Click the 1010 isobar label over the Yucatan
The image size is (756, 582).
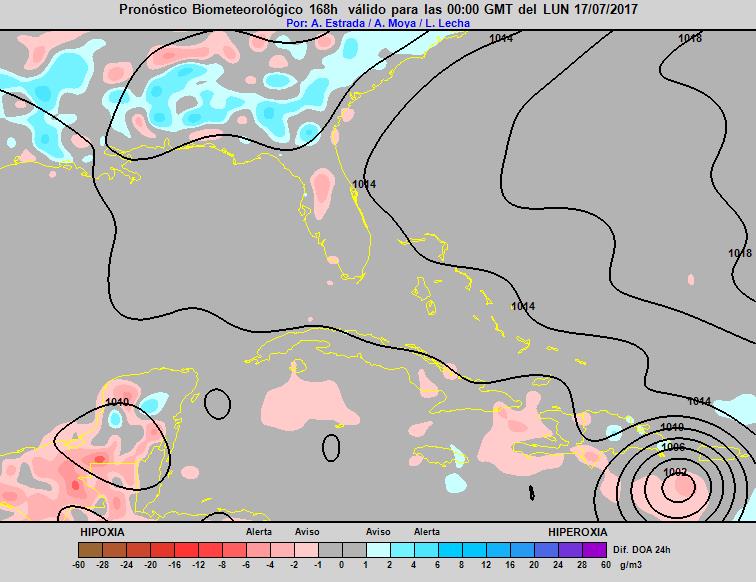click(117, 402)
